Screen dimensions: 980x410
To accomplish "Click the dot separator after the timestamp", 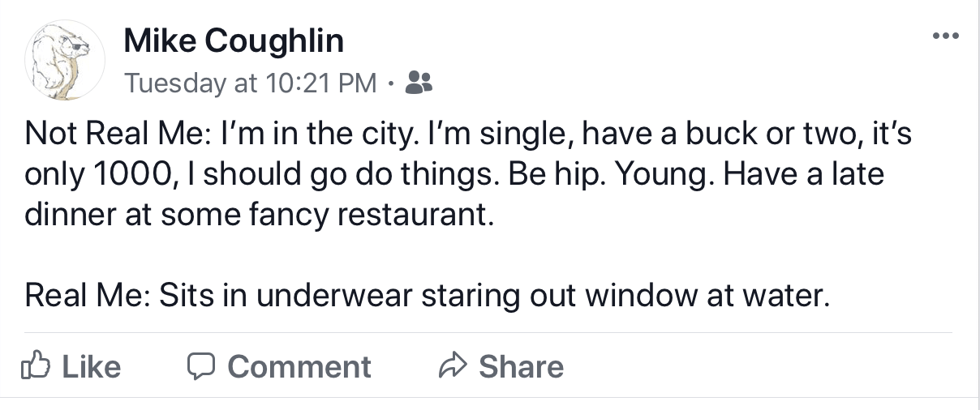I will pos(391,83).
